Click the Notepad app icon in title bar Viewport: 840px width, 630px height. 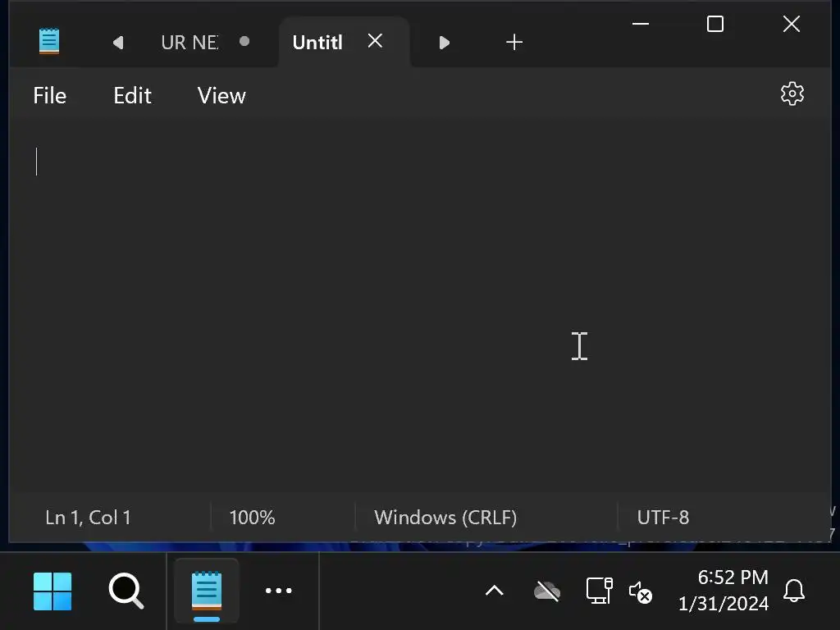pos(49,41)
